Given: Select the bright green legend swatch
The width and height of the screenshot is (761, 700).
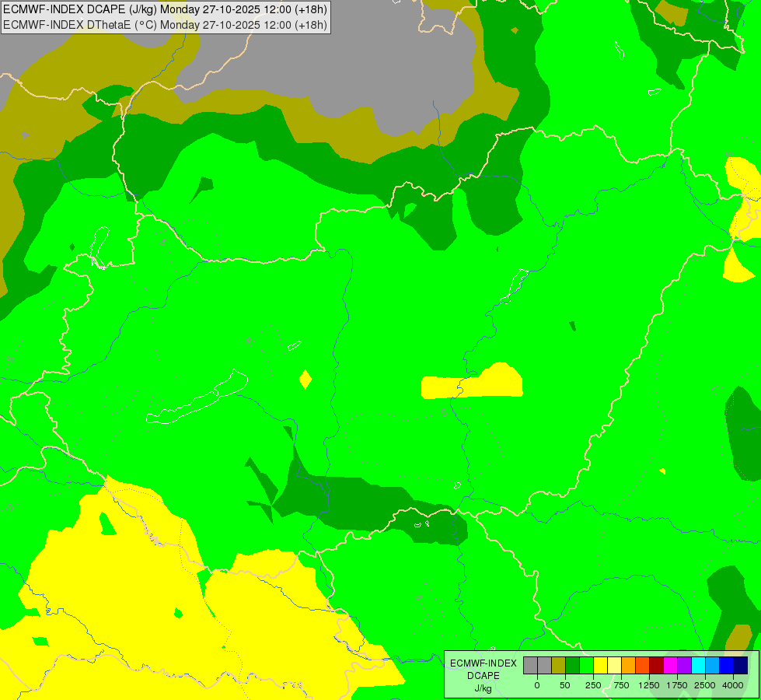Looking at the screenshot, I should point(586,665).
